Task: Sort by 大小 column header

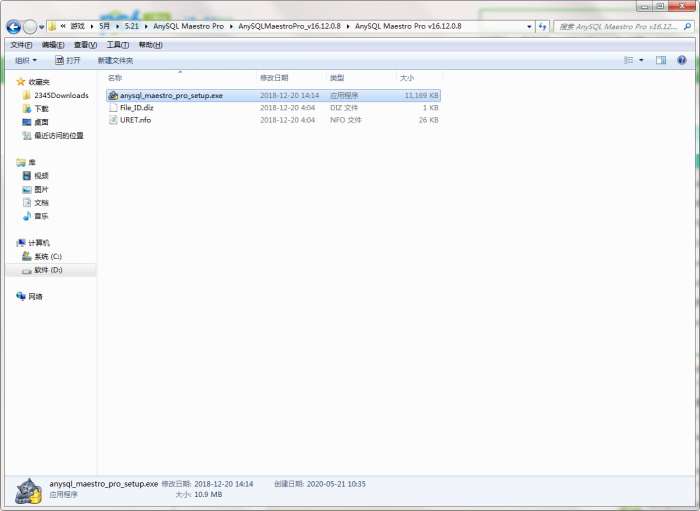Action: click(407, 78)
